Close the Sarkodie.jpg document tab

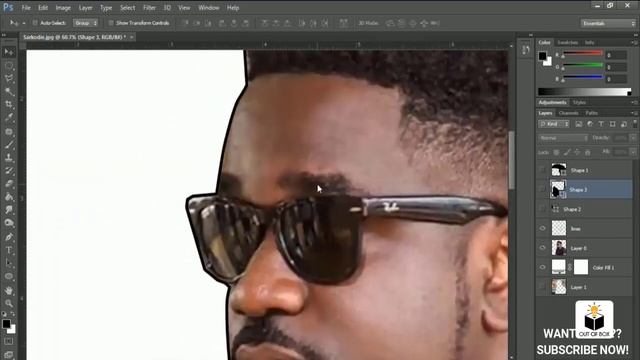coord(132,37)
